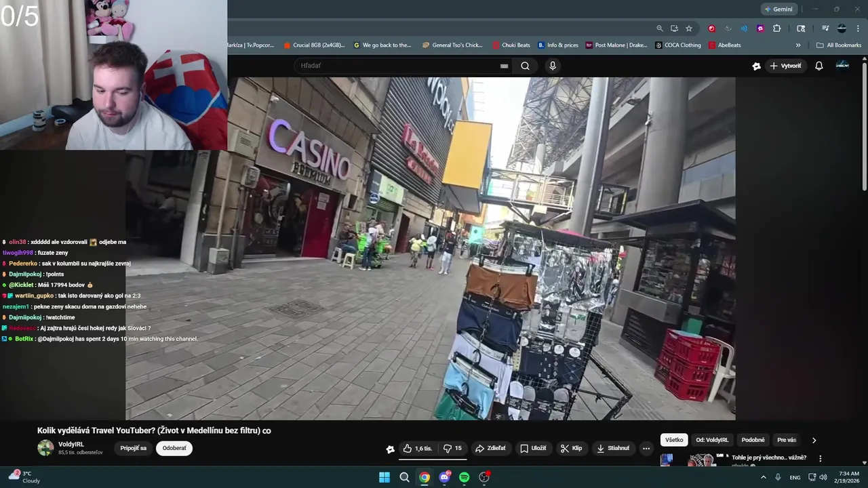Open General Tso's Chick... bookmark
Image resolution: width=868 pixels, height=488 pixels.
(x=452, y=45)
